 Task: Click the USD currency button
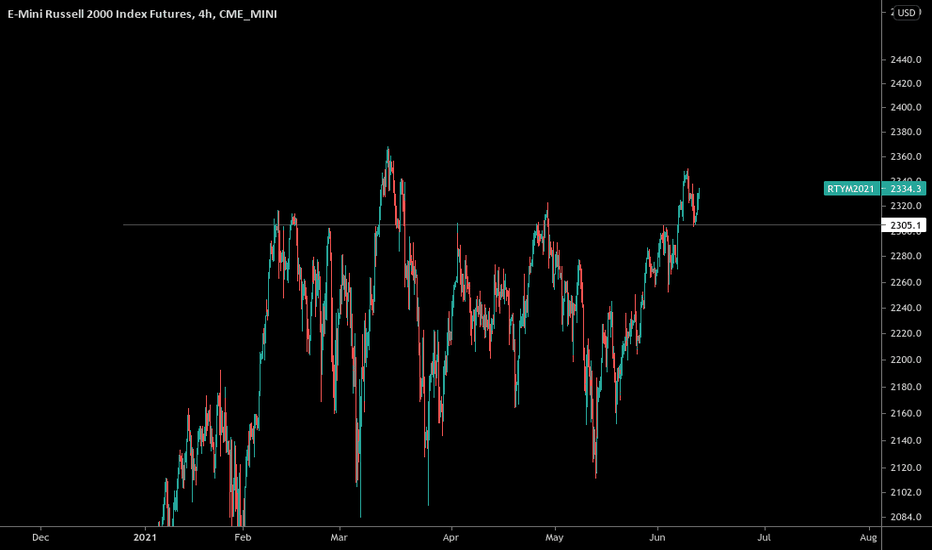906,12
